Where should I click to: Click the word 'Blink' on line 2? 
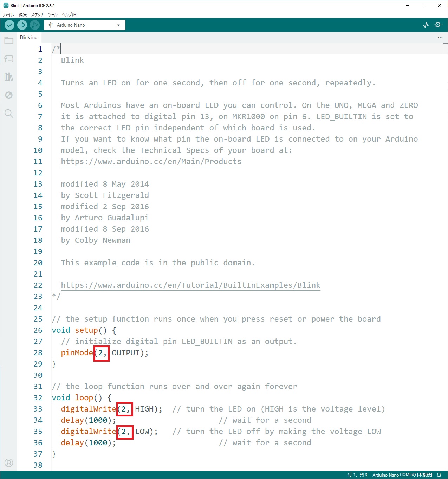[x=72, y=60]
